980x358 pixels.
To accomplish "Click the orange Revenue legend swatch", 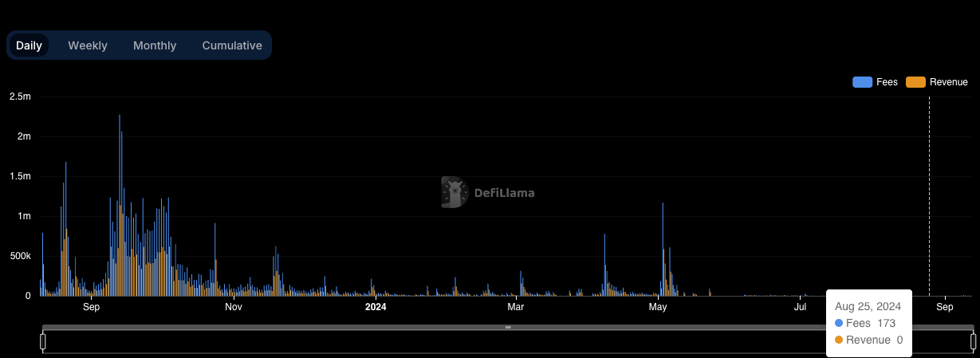I will [x=916, y=82].
